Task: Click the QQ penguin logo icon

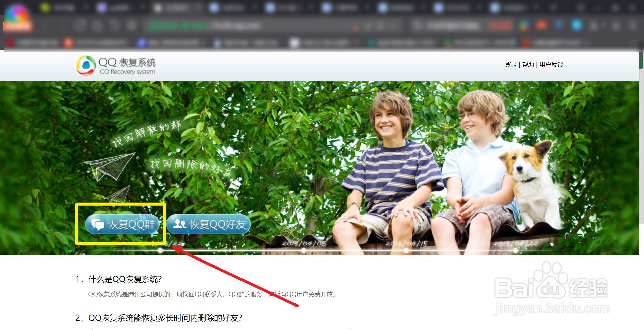Action: point(86,65)
